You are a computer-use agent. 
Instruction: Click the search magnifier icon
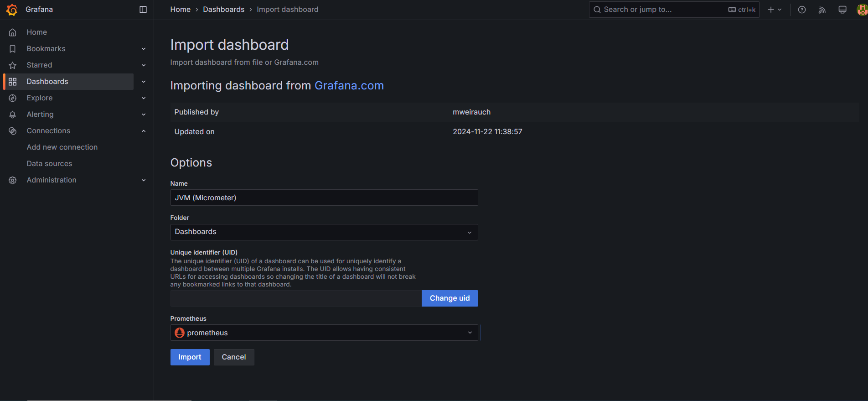click(x=597, y=10)
